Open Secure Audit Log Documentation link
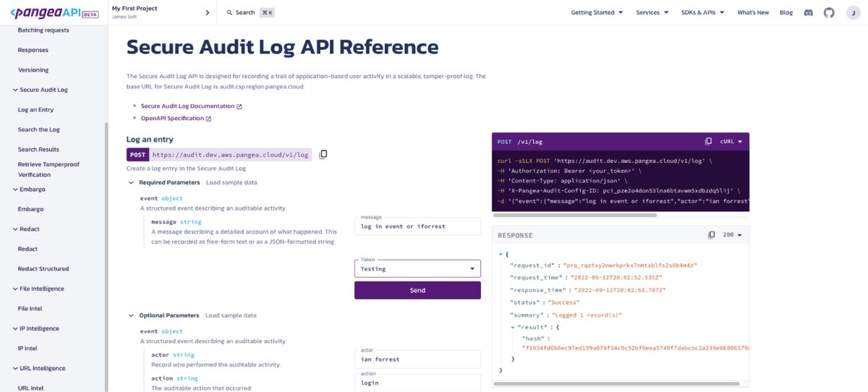This screenshot has width=868, height=392. click(191, 106)
